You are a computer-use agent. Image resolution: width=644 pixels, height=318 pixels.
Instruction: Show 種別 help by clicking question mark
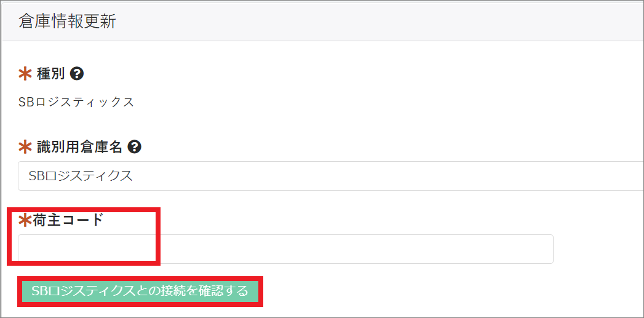77,74
